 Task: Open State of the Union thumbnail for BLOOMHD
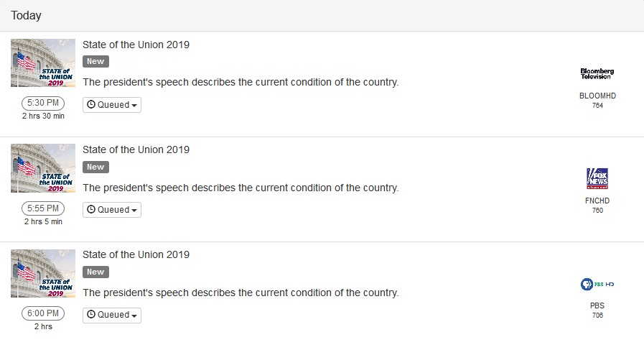click(43, 63)
